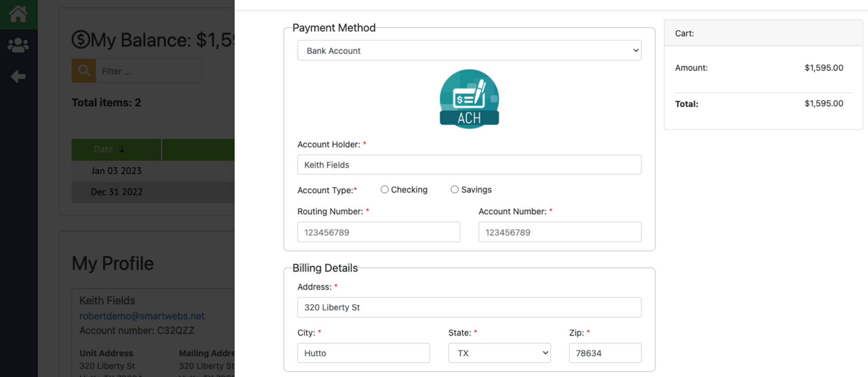Select the Checking account type
Viewport: 868px width, 377px height.
[x=384, y=189]
